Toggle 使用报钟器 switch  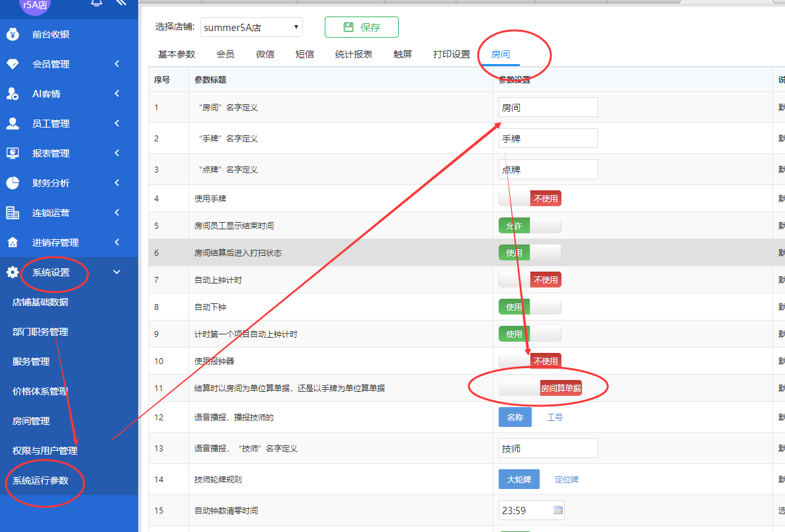click(530, 361)
